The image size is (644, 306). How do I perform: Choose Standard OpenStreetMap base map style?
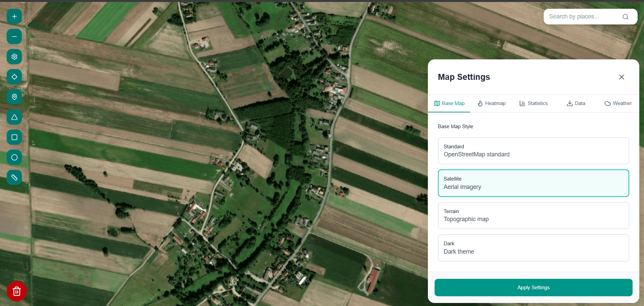click(534, 151)
